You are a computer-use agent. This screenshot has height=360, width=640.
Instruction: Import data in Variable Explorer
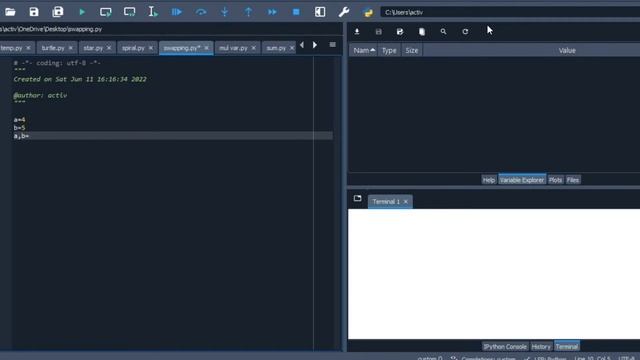point(357,31)
